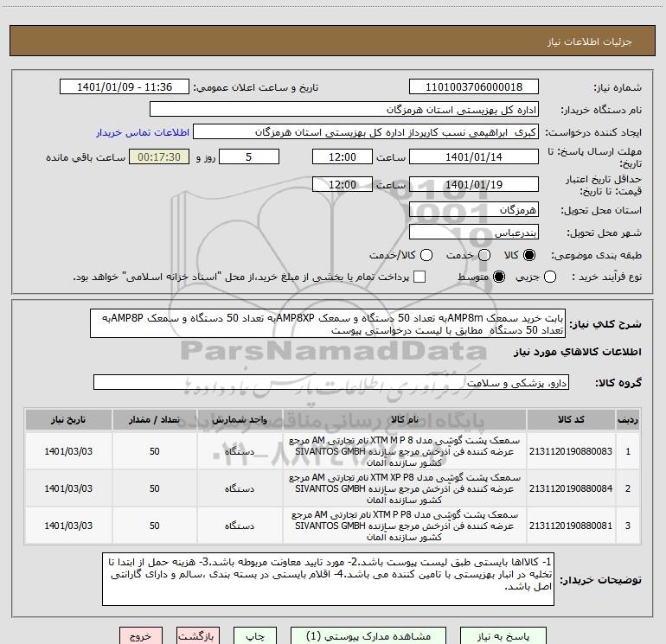Click the price validity date 1401/01/19
This screenshot has width=666, height=644.
(x=474, y=185)
